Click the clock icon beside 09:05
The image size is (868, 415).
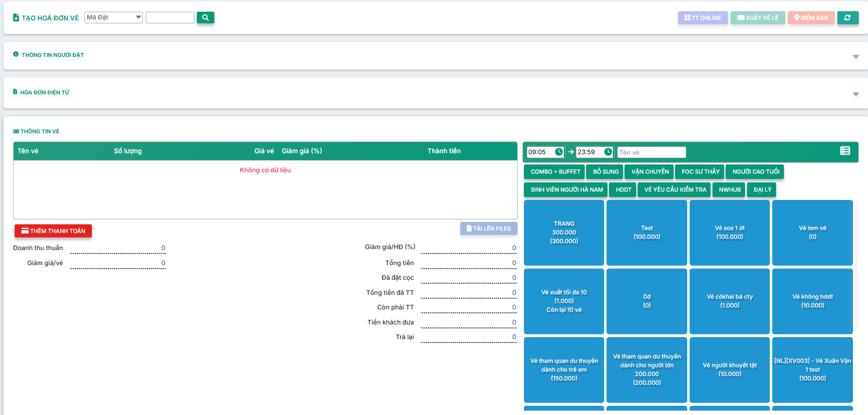559,152
